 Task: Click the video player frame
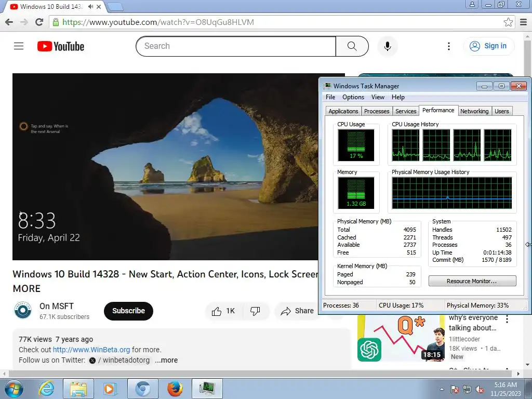click(165, 167)
